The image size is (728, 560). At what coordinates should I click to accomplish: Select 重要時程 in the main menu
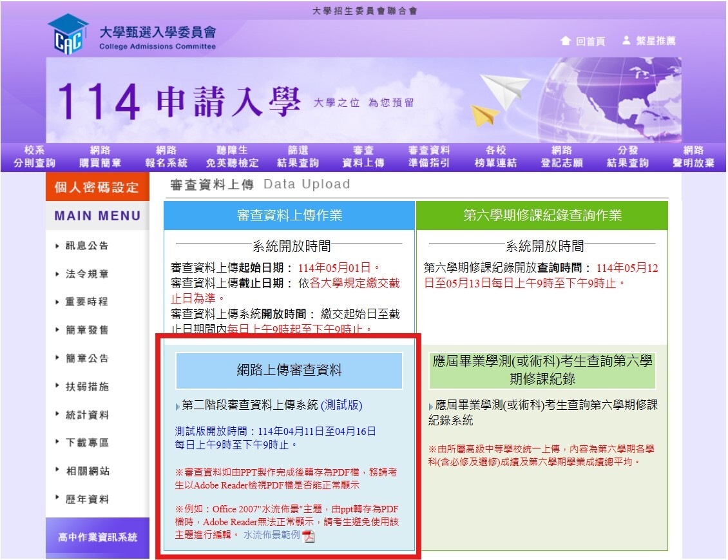click(x=86, y=302)
